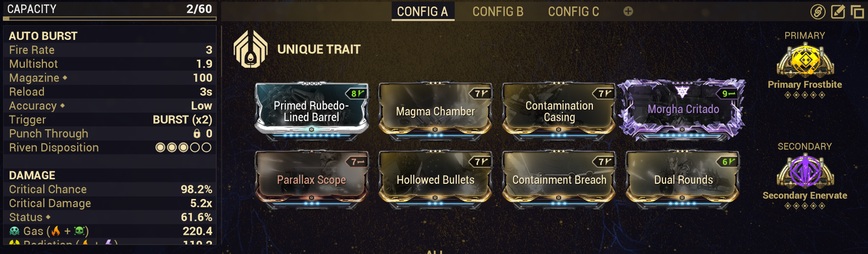868x254 pixels.
Task: Select the Dual Rounds mod card
Action: click(x=683, y=179)
